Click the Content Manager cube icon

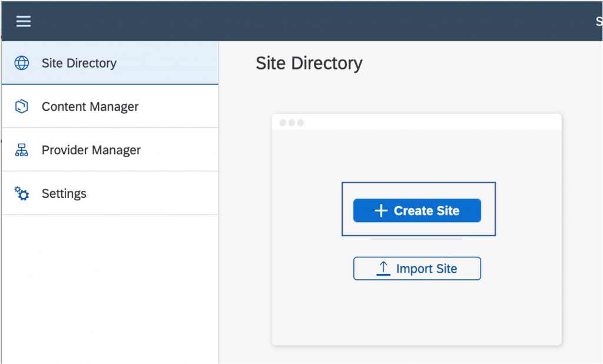[22, 106]
